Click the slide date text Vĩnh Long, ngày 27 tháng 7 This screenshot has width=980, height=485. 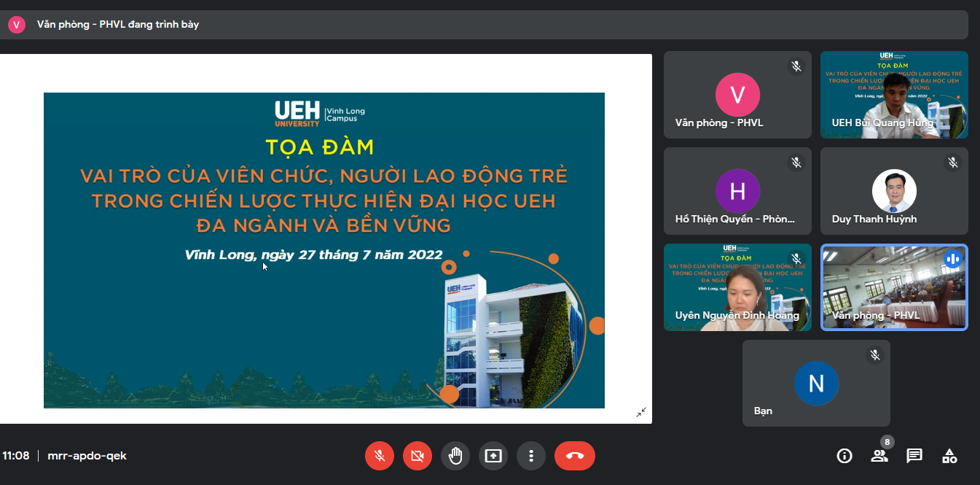tap(313, 255)
